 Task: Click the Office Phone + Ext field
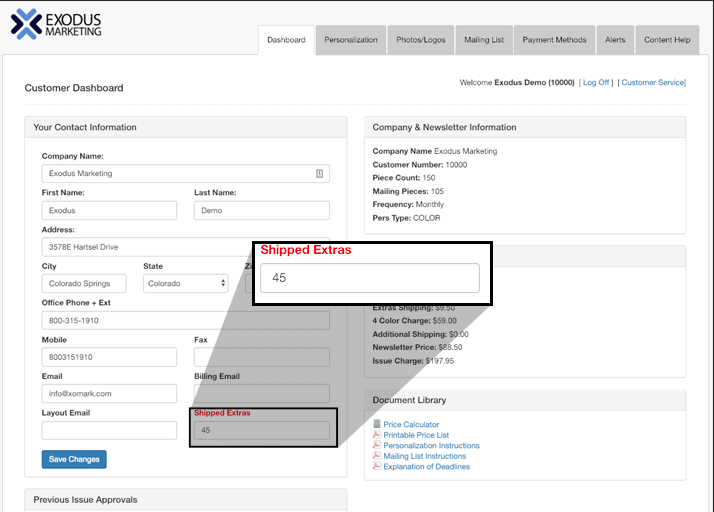pos(186,321)
